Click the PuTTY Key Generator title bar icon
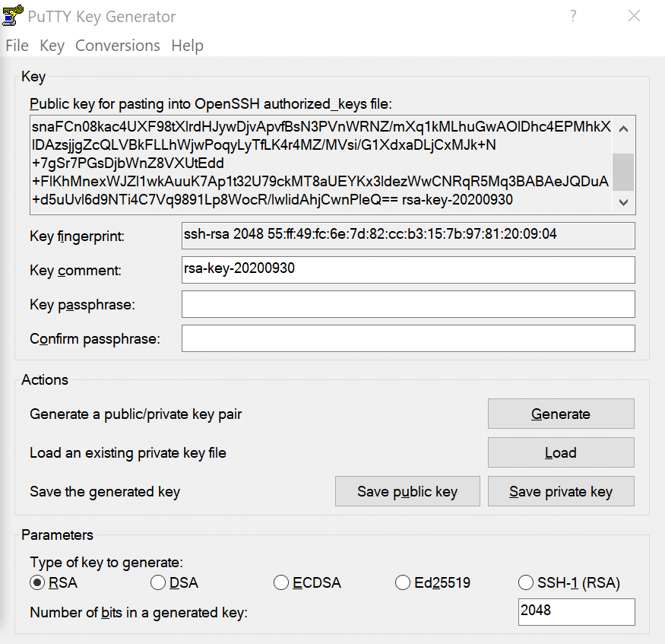The image size is (665, 644). click(14, 15)
